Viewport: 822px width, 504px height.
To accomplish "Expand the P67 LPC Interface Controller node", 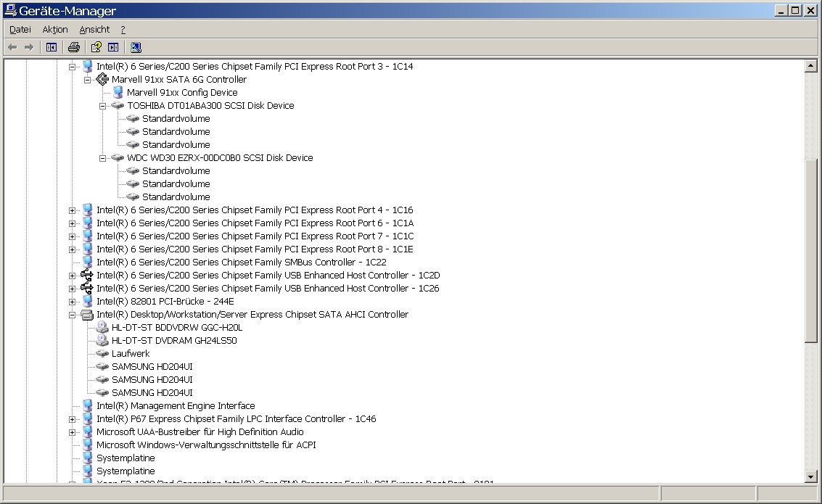I will pos(72,419).
